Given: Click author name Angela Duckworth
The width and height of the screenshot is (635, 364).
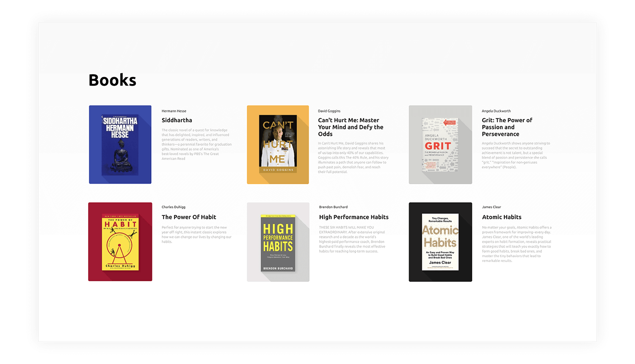Looking at the screenshot, I should [496, 111].
